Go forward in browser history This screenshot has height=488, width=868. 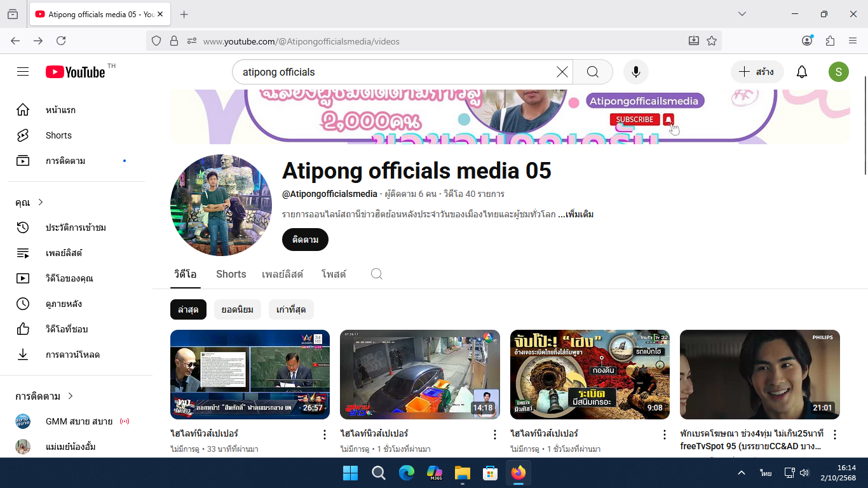pos(38,41)
